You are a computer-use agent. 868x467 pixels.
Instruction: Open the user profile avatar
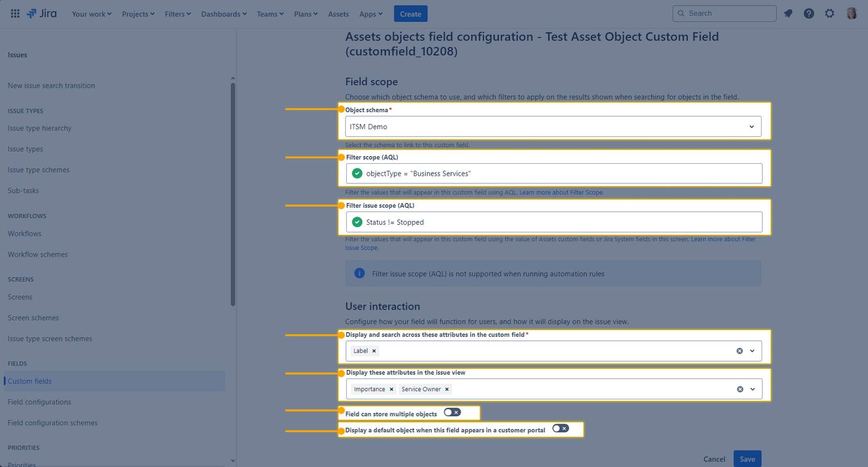point(851,13)
